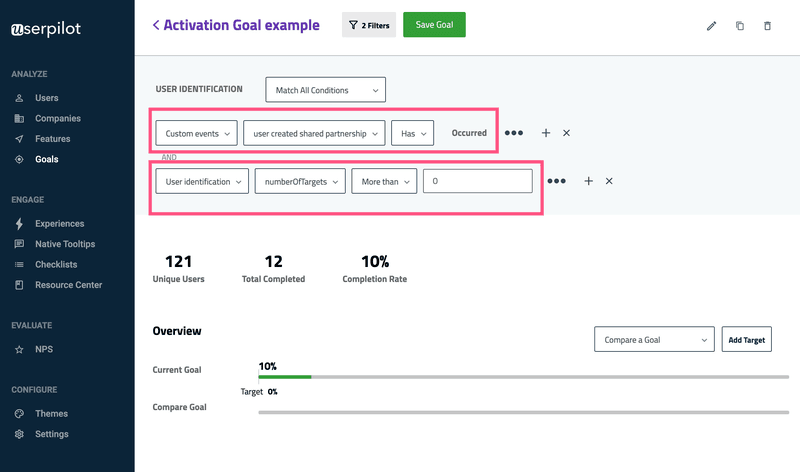
Task: Open the More than operator dropdown
Action: click(383, 181)
